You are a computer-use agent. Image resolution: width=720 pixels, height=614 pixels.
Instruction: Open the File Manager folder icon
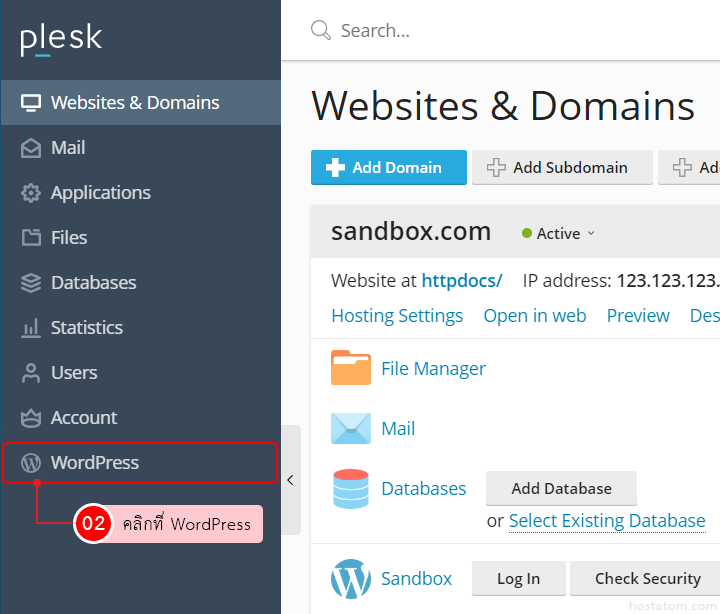click(x=350, y=368)
